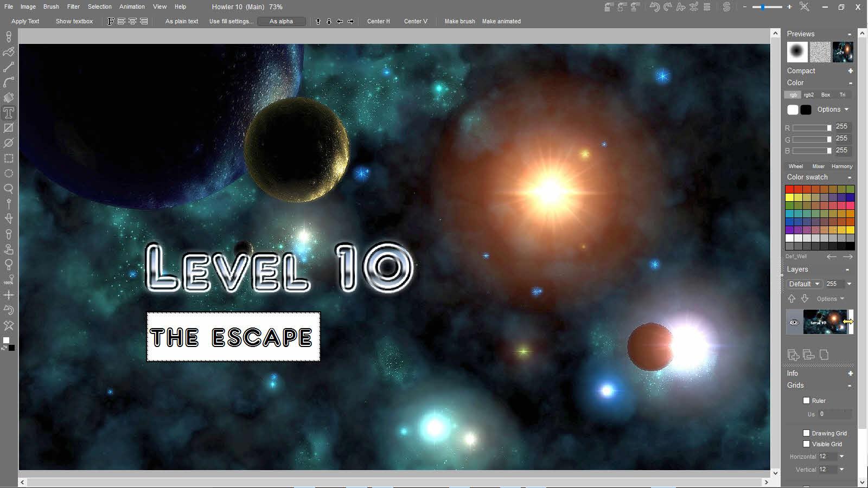Click the Redo arrow in the title bar
The height and width of the screenshot is (488, 868).
(666, 7)
